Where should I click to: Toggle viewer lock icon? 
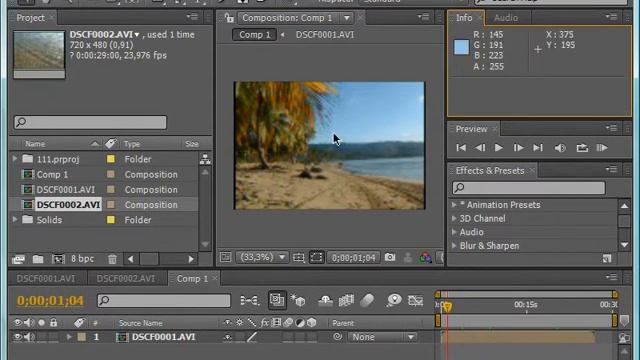click(x=229, y=18)
